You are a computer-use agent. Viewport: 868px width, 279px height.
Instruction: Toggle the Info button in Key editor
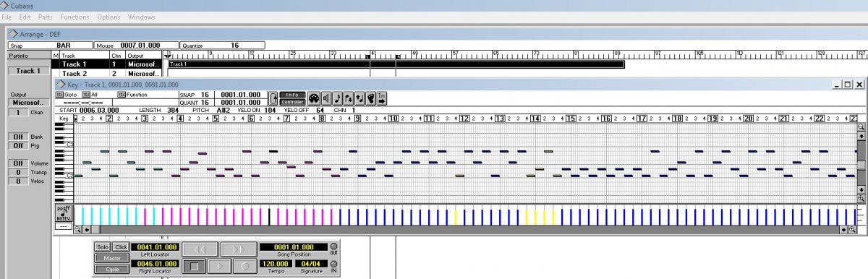click(292, 95)
